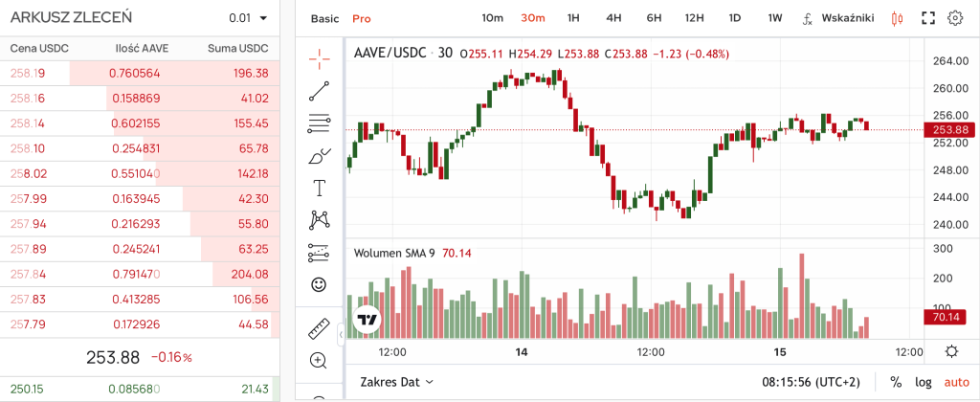Open the brush drawing tool
The image size is (980, 402).
coord(319,156)
